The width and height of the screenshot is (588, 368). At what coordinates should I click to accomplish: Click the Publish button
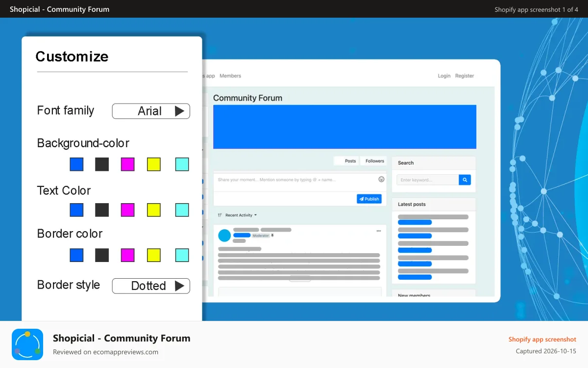[x=369, y=199]
